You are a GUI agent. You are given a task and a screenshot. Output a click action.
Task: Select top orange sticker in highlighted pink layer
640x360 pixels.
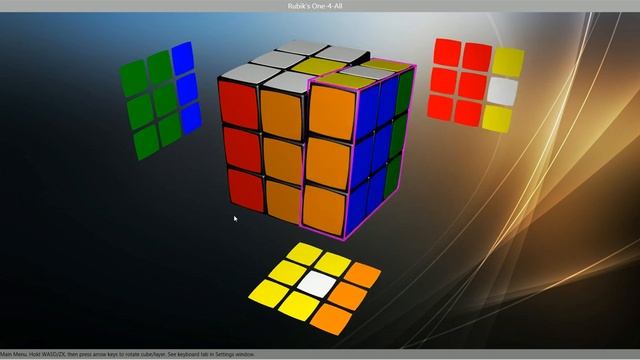point(332,113)
